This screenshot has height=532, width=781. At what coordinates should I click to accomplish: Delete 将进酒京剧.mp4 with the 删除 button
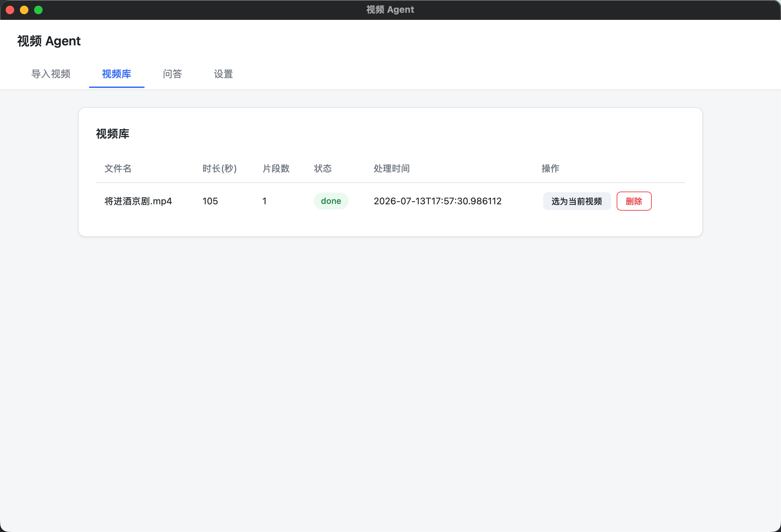pos(634,201)
